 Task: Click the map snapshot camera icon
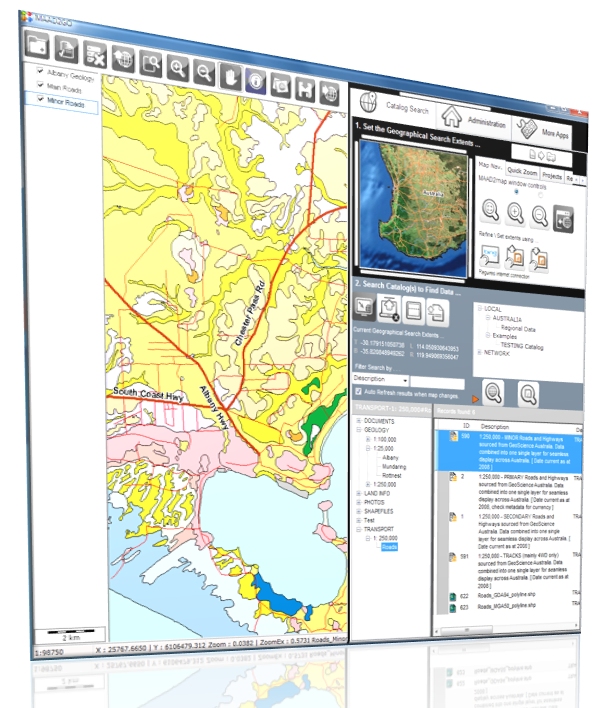coord(281,86)
